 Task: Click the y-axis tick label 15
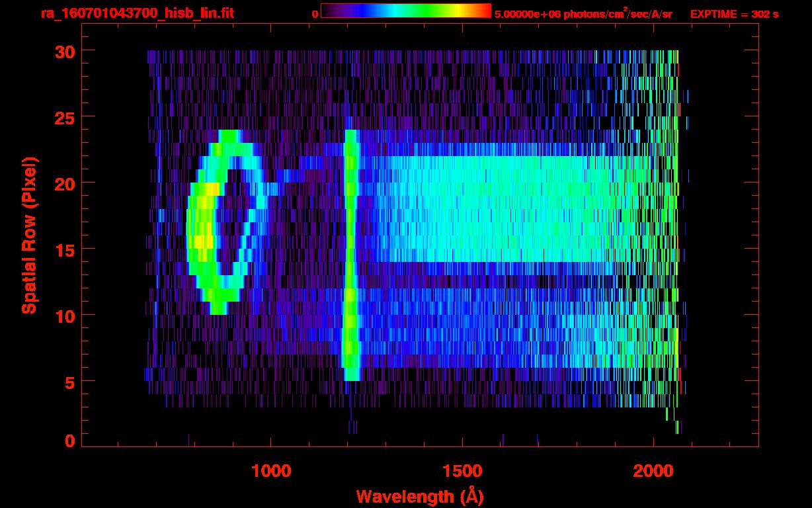[63, 249]
